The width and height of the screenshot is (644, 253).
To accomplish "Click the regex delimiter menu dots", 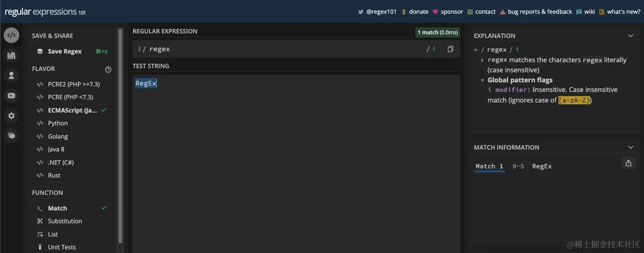I will click(x=139, y=49).
